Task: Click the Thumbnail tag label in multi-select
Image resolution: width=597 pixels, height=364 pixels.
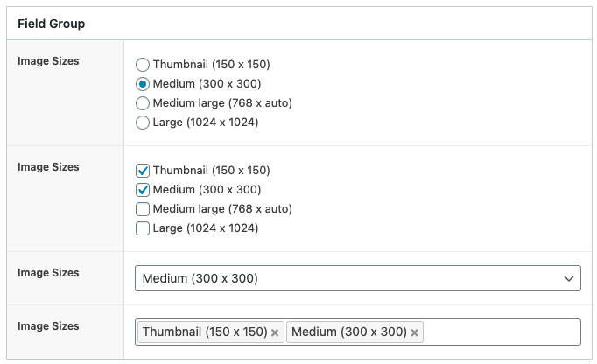Action: point(205,332)
